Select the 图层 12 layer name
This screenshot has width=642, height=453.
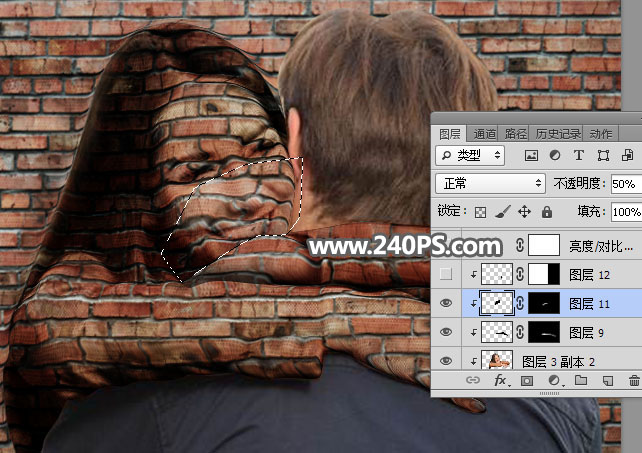coord(589,274)
